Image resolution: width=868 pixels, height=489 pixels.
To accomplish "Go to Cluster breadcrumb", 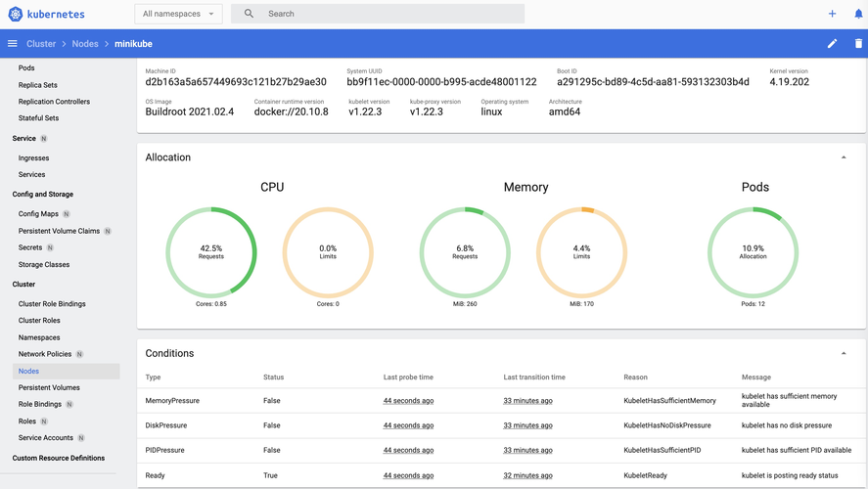I will (41, 44).
